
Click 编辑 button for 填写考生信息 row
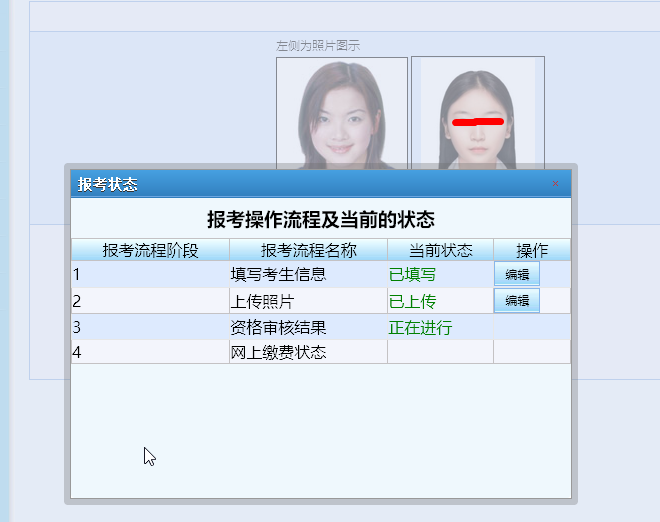(516, 274)
